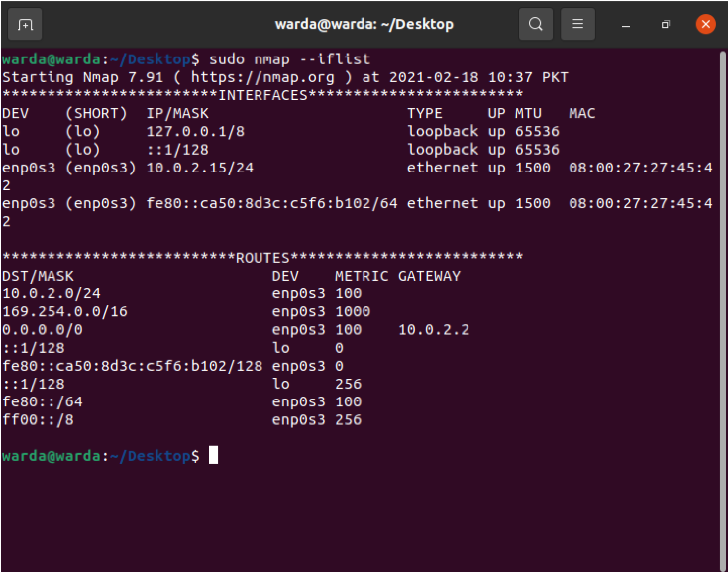
Task: Close the terminal window
Action: [705, 24]
